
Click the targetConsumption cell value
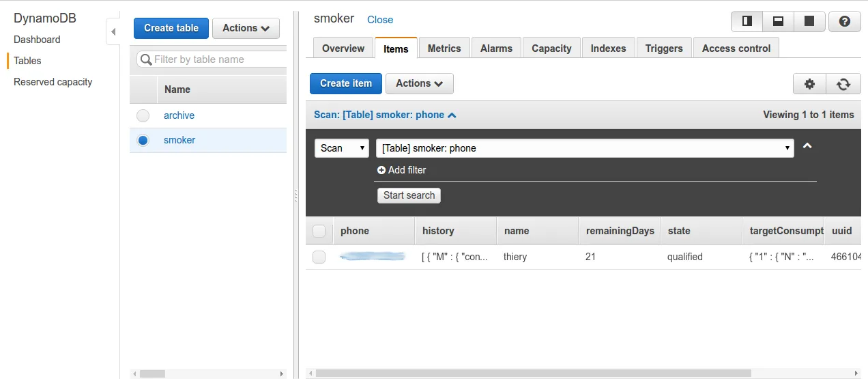coord(781,257)
